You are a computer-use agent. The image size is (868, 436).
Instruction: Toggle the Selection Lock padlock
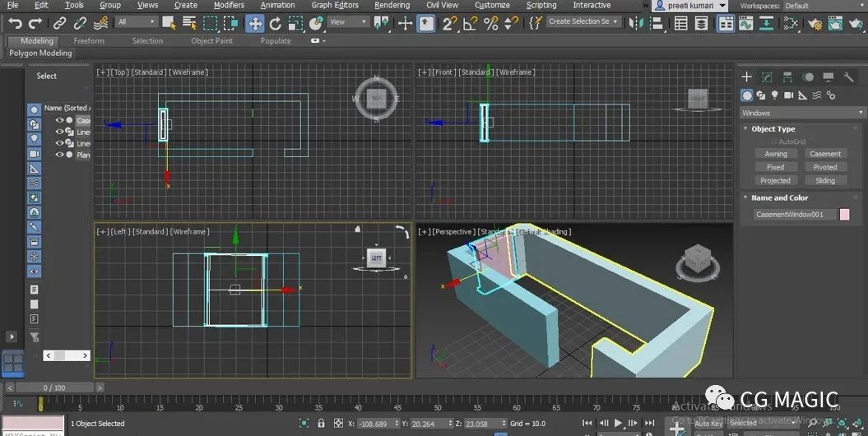321,424
